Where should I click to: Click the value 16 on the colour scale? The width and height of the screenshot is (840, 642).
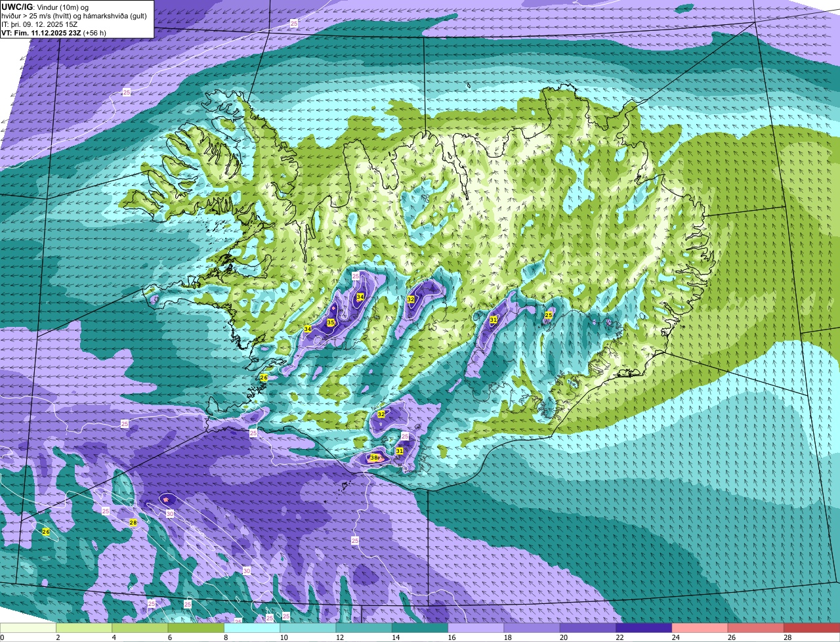(450, 637)
